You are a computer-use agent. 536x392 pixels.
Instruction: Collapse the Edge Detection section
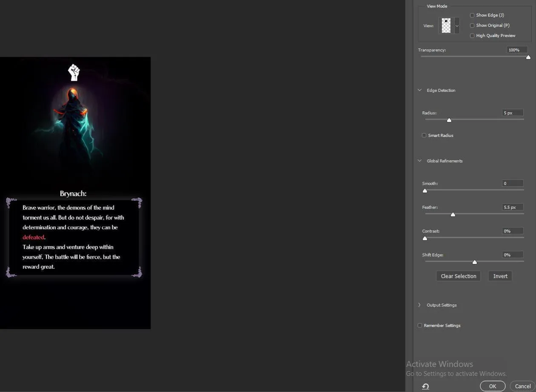coord(419,90)
